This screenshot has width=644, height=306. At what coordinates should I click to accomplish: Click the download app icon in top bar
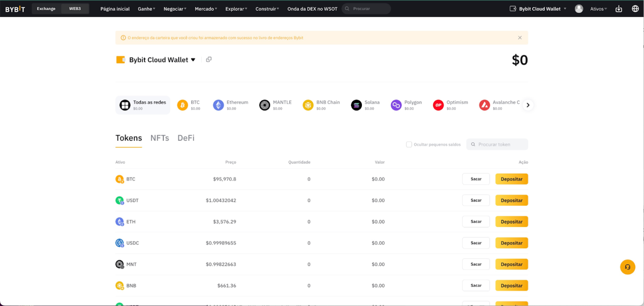618,8
